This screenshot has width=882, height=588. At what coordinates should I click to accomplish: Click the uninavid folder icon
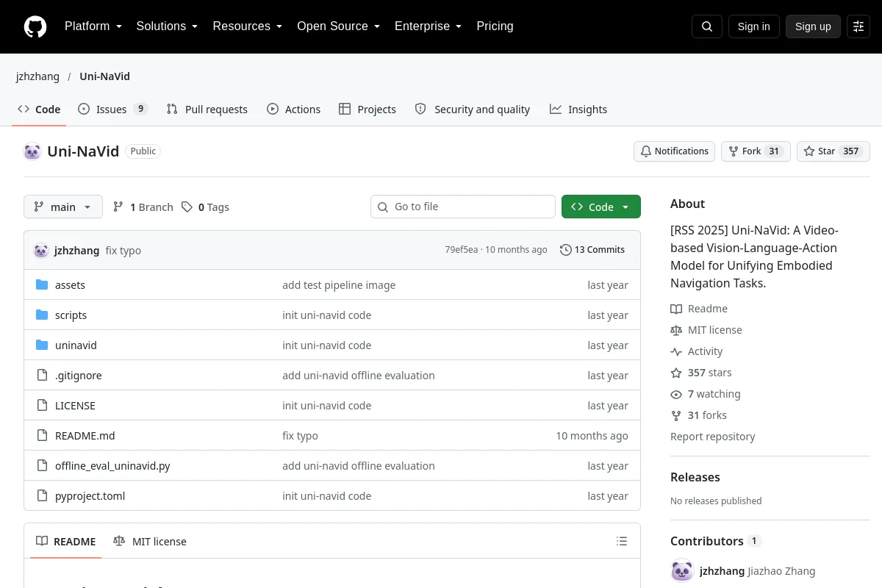[42, 345]
